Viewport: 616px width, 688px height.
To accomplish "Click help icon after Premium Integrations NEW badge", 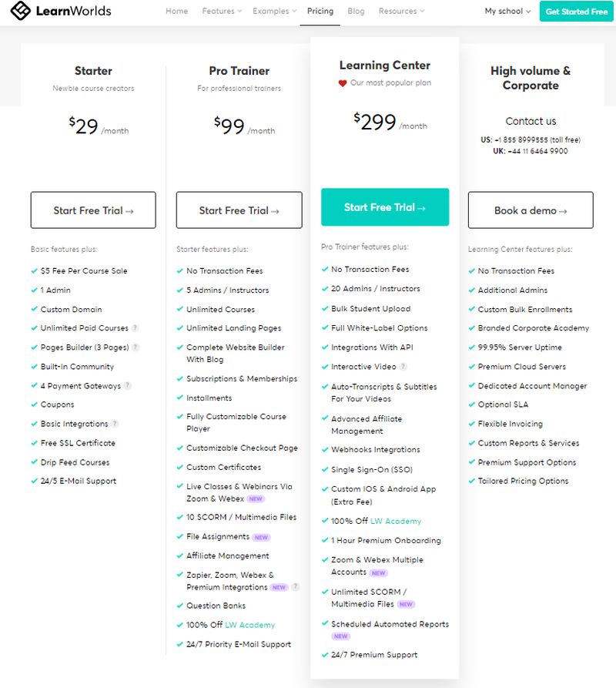I will (296, 586).
